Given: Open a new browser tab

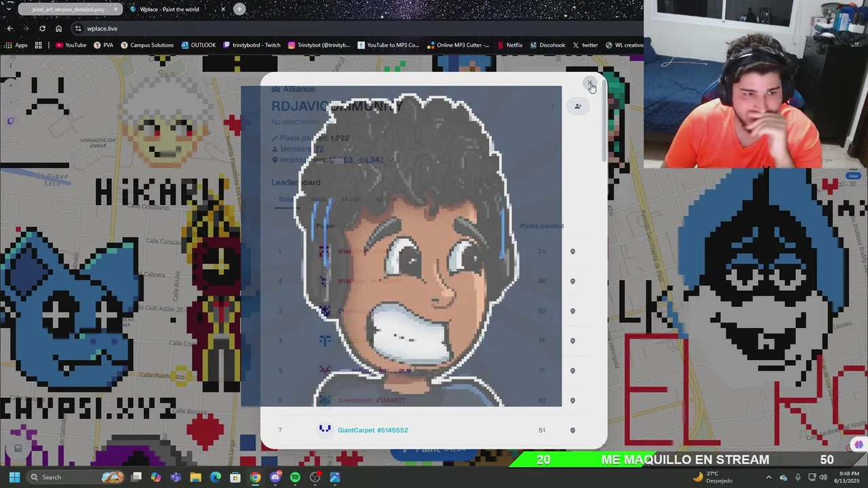Looking at the screenshot, I should point(239,9).
